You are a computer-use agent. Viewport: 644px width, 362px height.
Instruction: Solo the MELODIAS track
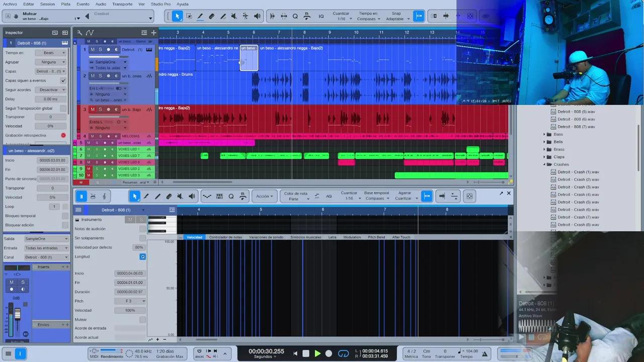[100, 136]
